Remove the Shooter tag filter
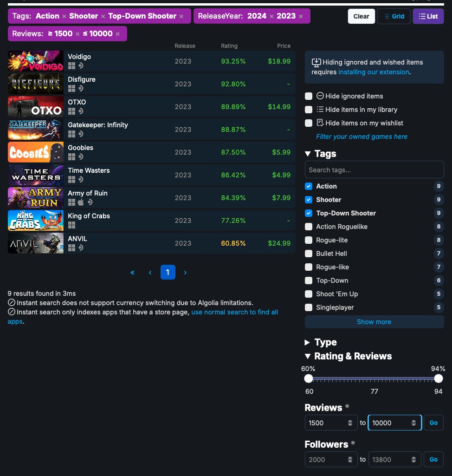 coord(103,16)
